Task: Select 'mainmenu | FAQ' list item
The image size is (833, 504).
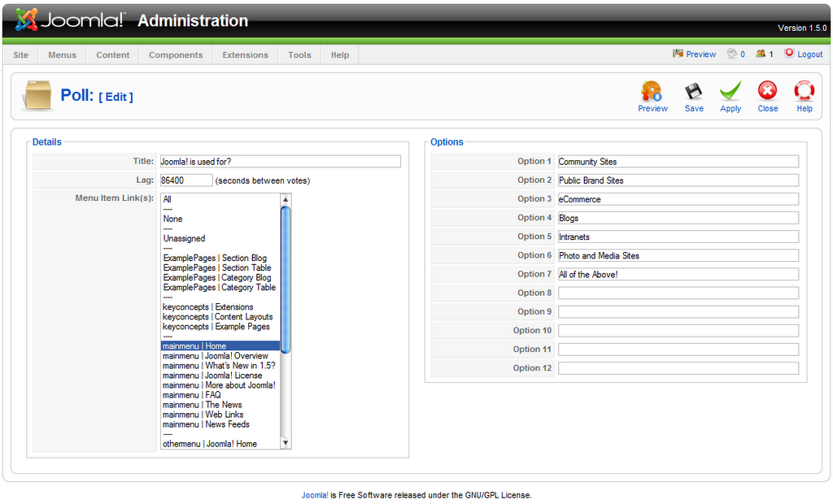Action: (220, 395)
